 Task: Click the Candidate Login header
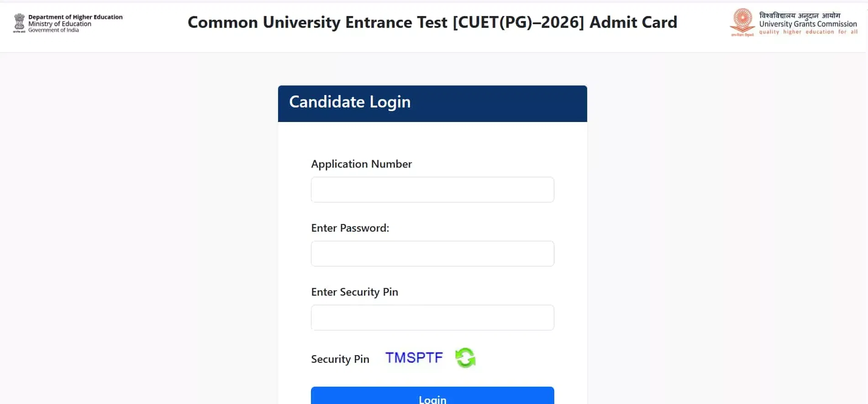click(350, 102)
